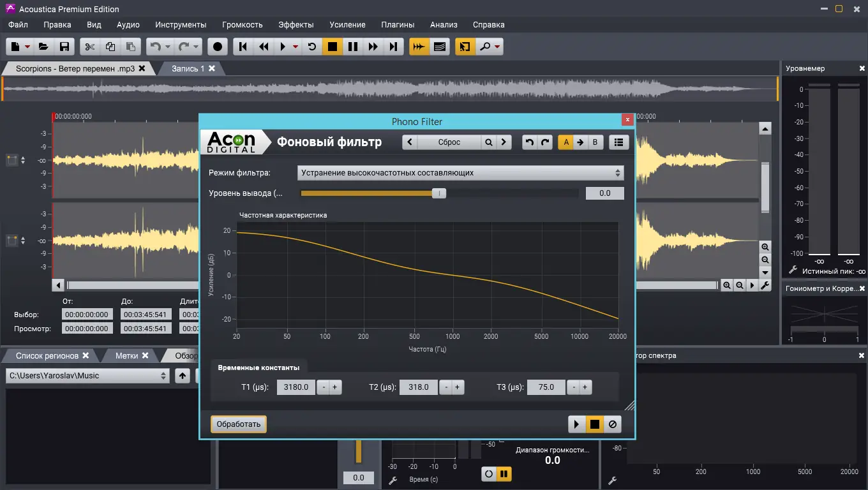Select the previous preset arrow
This screenshot has height=490, width=868.
tap(410, 142)
